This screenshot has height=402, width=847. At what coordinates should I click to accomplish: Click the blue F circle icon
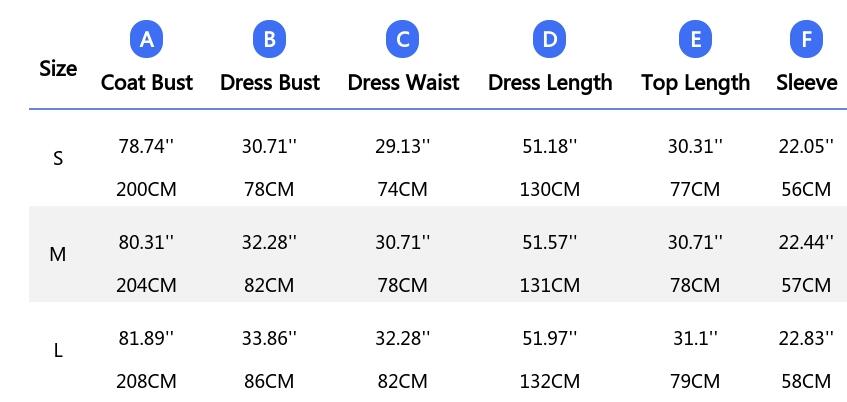pyautogui.click(x=806, y=39)
